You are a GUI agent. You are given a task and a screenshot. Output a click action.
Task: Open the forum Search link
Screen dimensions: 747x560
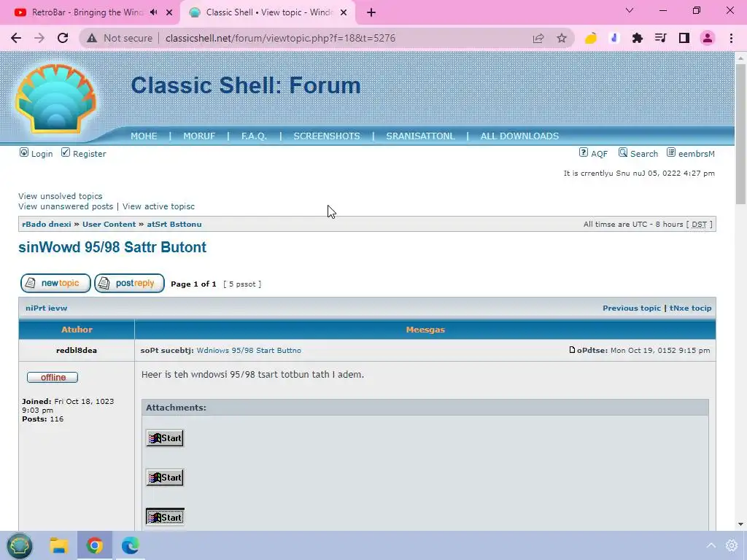click(x=644, y=154)
